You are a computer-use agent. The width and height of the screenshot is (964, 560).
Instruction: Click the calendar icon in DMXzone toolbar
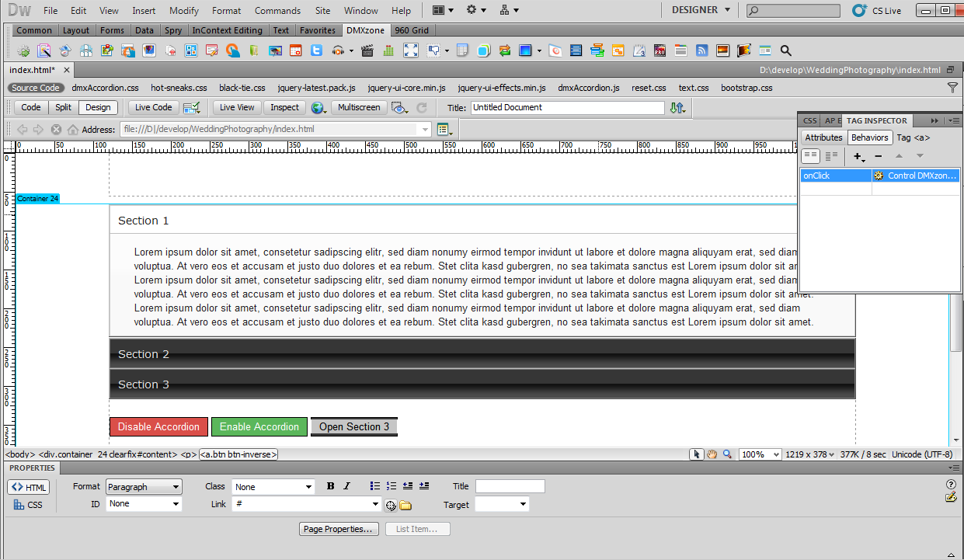[x=295, y=50]
